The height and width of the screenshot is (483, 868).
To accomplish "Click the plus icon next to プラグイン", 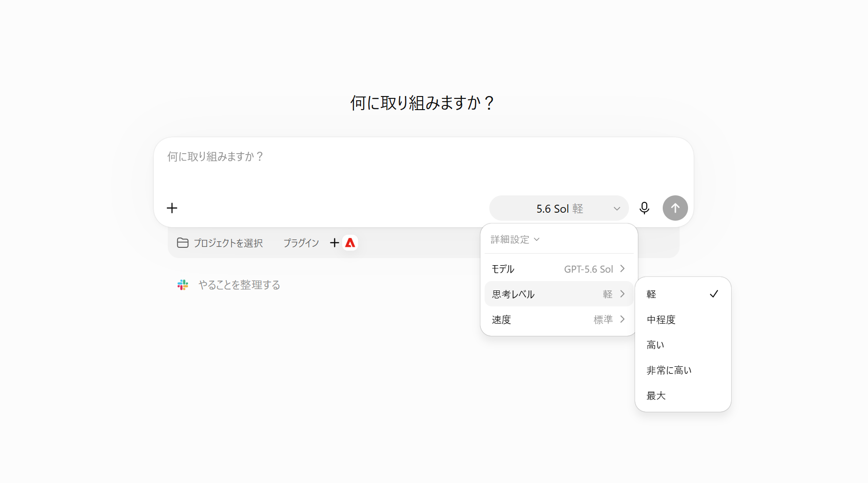I will pyautogui.click(x=335, y=243).
